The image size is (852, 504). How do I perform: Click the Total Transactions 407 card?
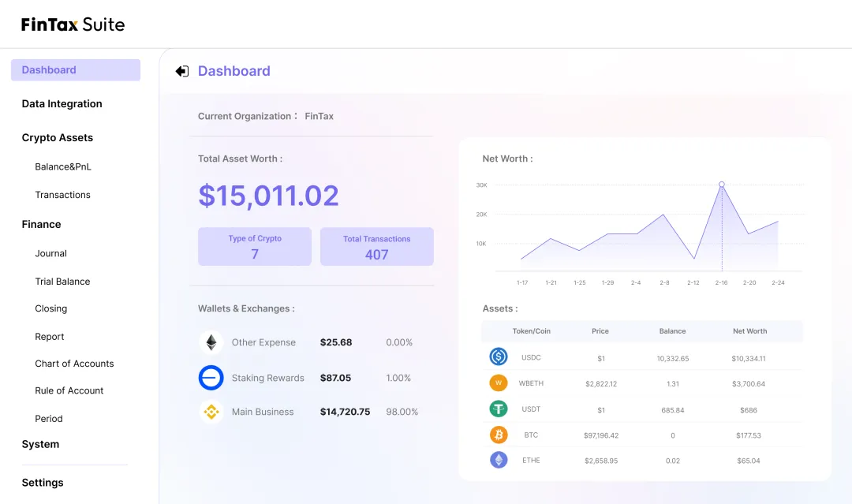click(376, 247)
